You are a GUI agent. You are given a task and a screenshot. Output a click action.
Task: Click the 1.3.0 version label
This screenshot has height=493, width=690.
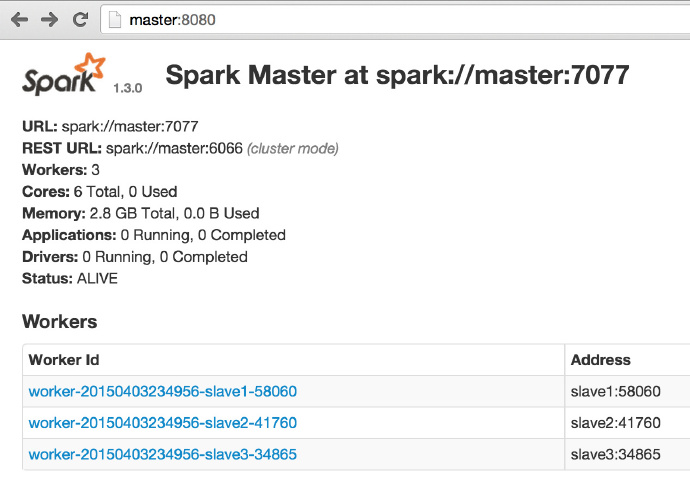128,88
